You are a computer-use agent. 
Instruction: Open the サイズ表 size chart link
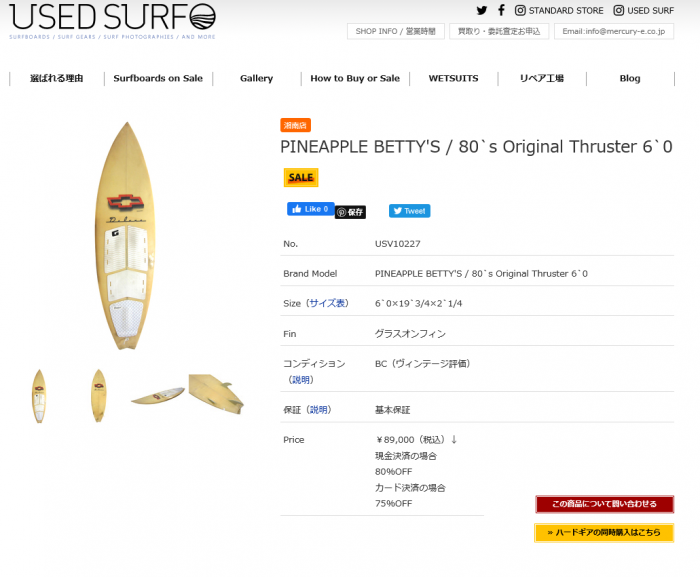point(327,303)
